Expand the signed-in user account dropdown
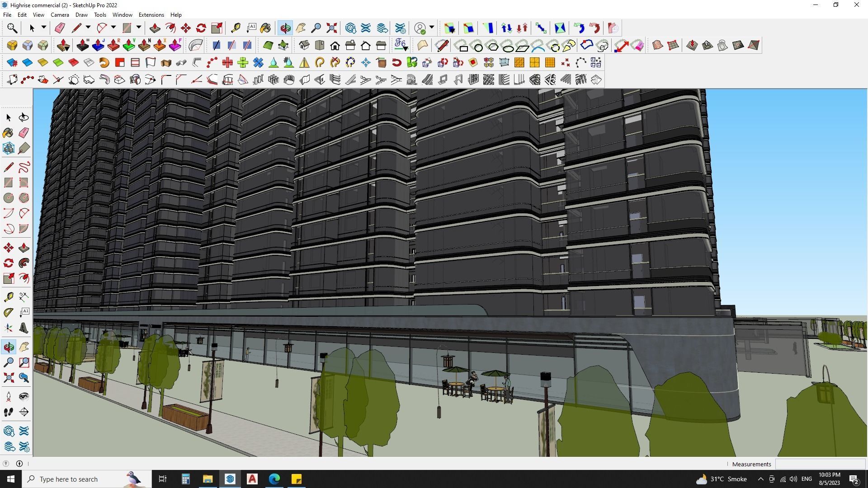Screen dimensions: 868x488 pyautogui.click(x=432, y=28)
